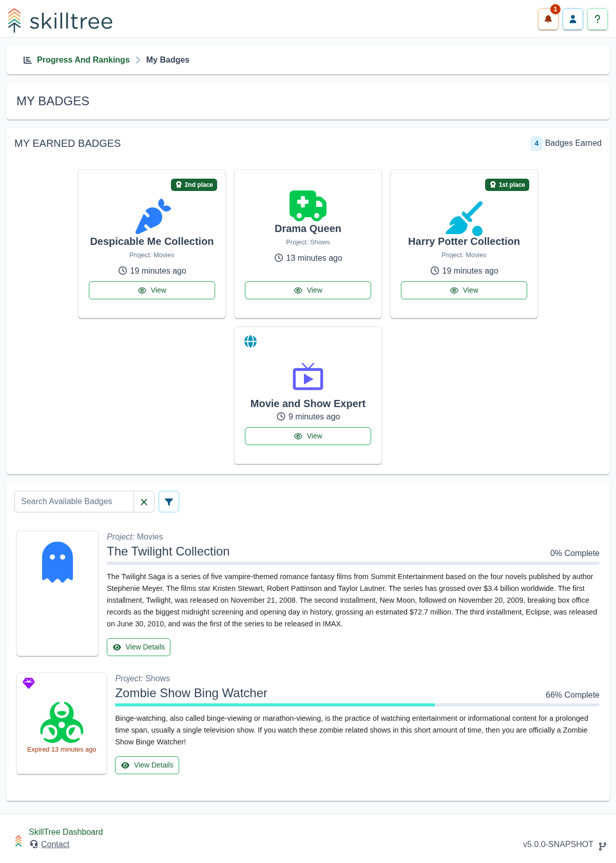Viewport: 616px width, 863px height.
Task: View the Despicable Me Collection badge
Action: click(152, 290)
